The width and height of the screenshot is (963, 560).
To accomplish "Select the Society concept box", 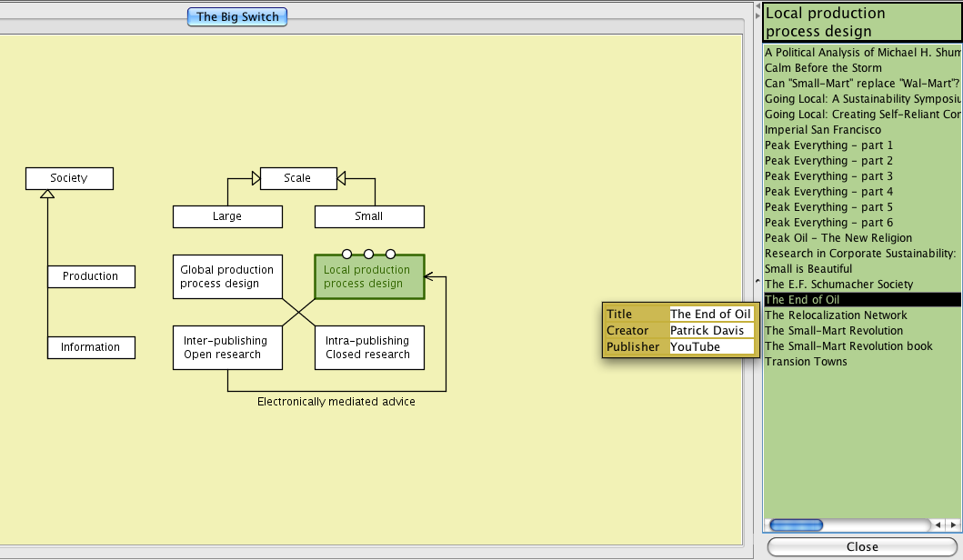I will 69,178.
